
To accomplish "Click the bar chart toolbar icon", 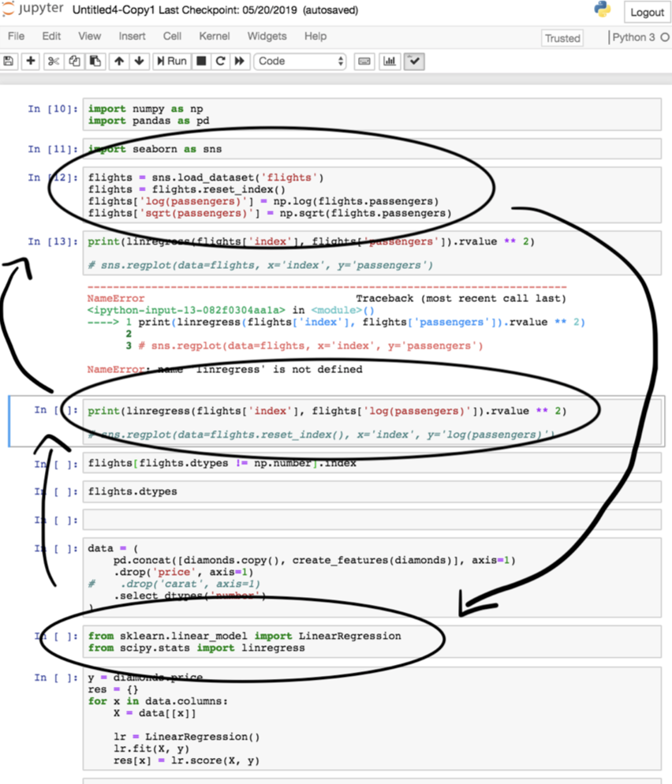I will (x=390, y=62).
